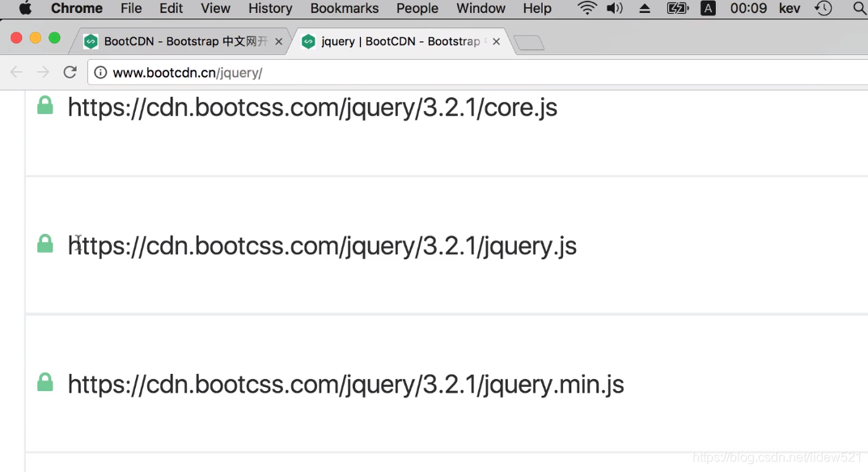
Task: Click the lock icon beside jquery.min.js
Action: 44,382
